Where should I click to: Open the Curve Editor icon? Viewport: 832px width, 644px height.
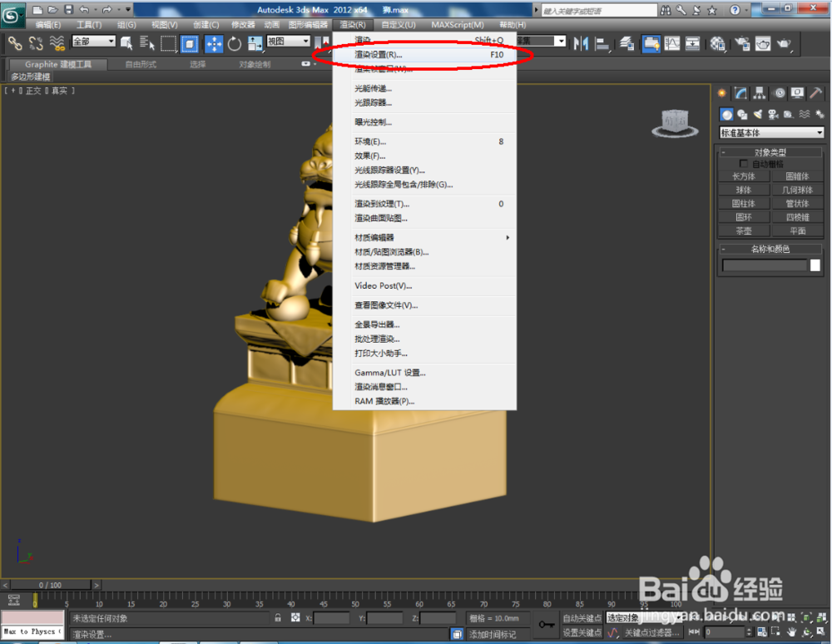click(x=672, y=43)
